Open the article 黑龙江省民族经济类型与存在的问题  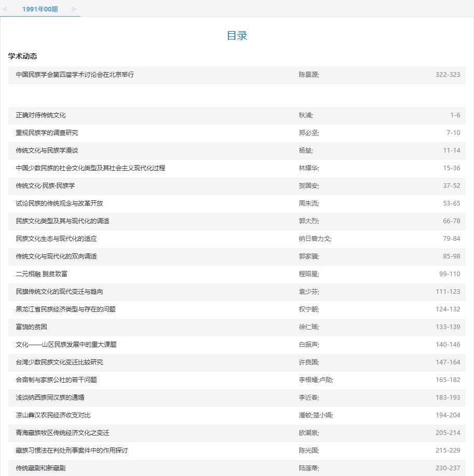tap(65, 309)
